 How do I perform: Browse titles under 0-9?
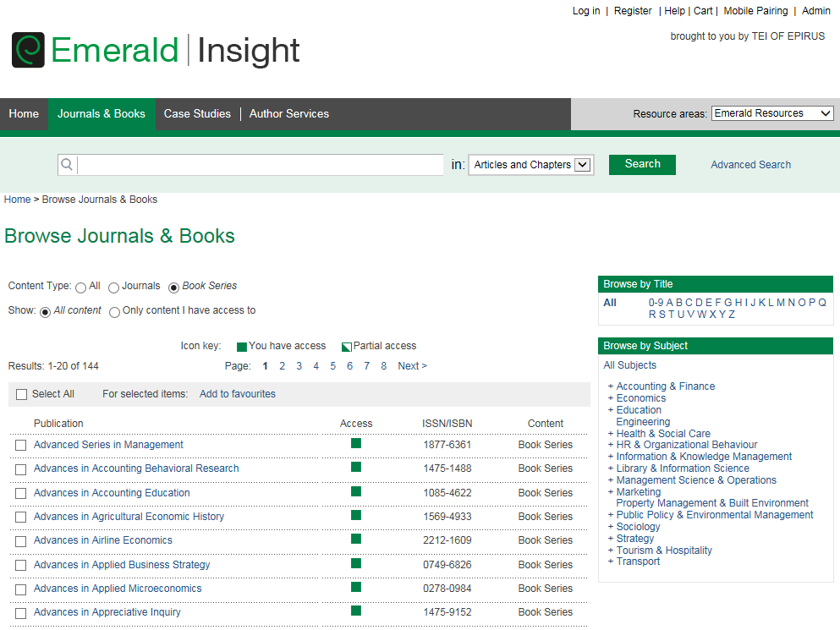click(x=656, y=303)
